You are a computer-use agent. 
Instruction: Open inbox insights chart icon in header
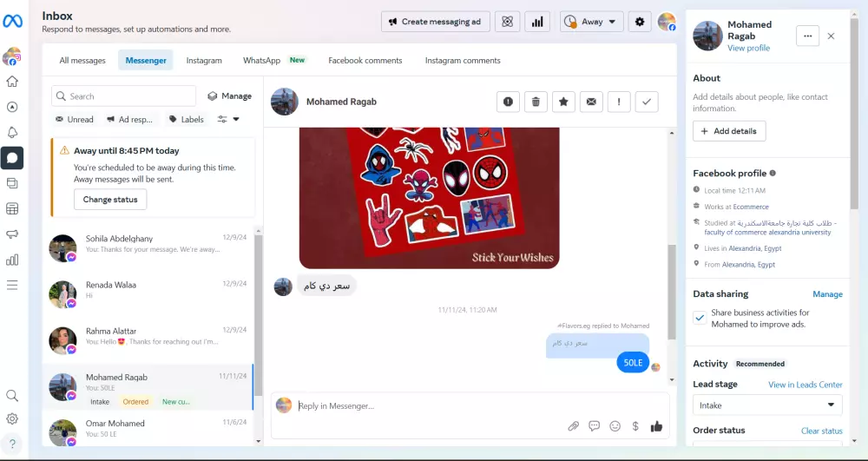tap(537, 22)
